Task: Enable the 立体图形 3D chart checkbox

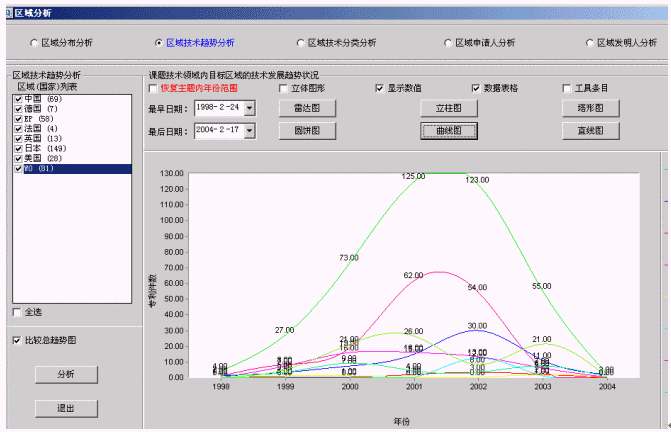Action: click(283, 88)
